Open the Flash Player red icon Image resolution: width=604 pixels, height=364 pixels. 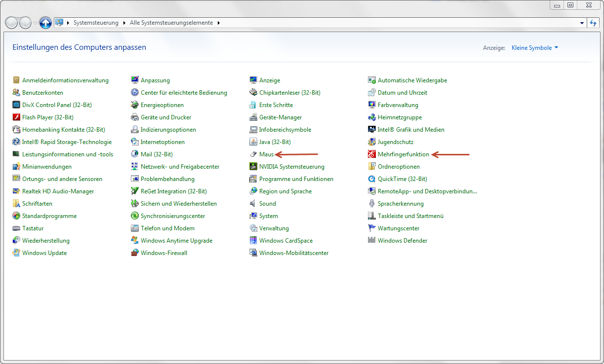16,117
